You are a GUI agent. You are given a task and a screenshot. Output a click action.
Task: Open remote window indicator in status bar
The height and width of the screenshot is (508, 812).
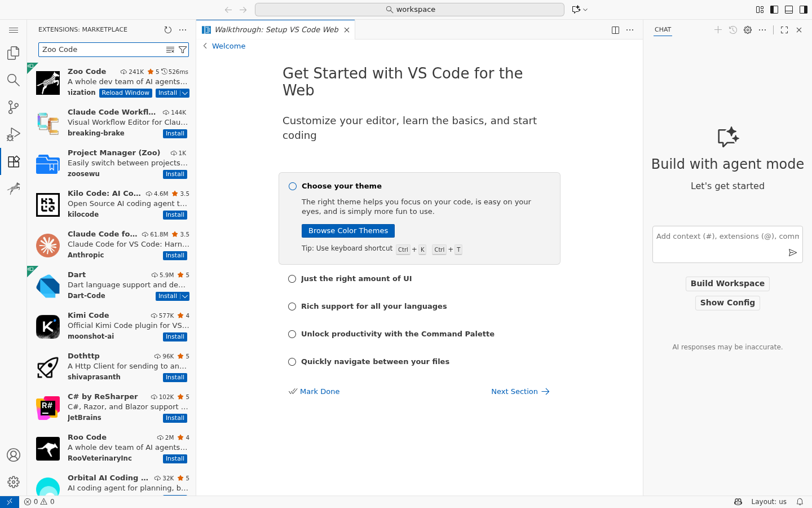(x=10, y=502)
